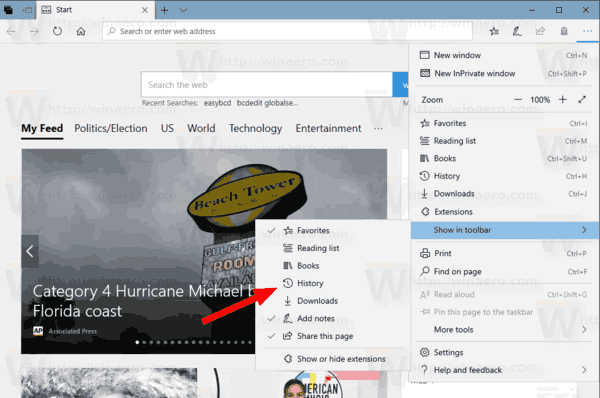Check Reading list in toolbar submenu
The height and width of the screenshot is (398, 600).
click(x=333, y=248)
